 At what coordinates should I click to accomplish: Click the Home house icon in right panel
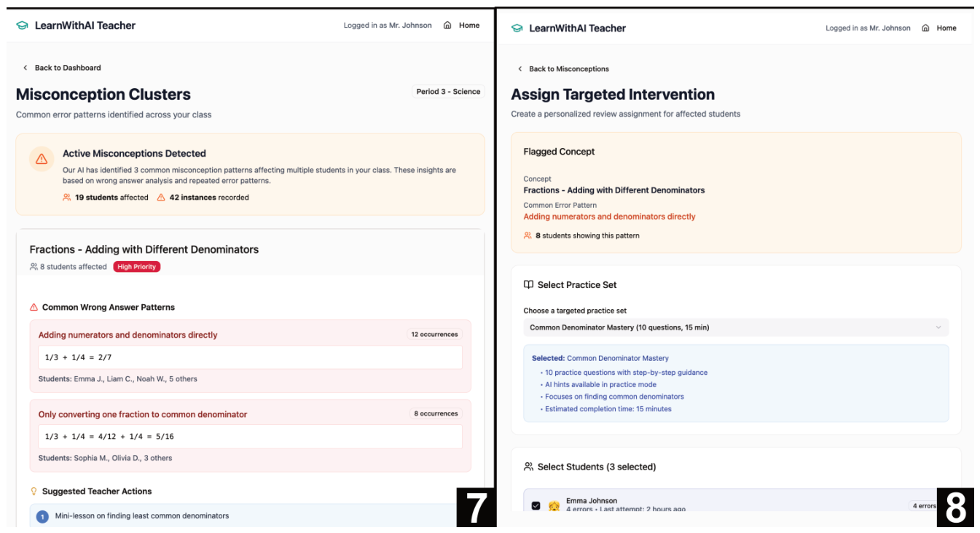pos(925,28)
